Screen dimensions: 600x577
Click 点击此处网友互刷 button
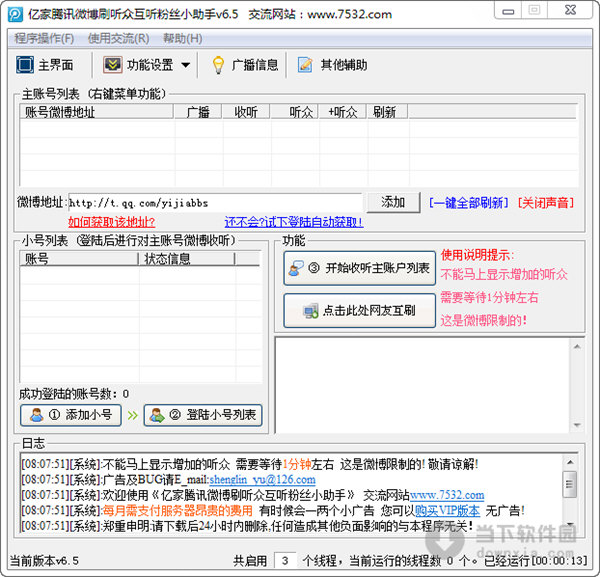click(x=360, y=310)
